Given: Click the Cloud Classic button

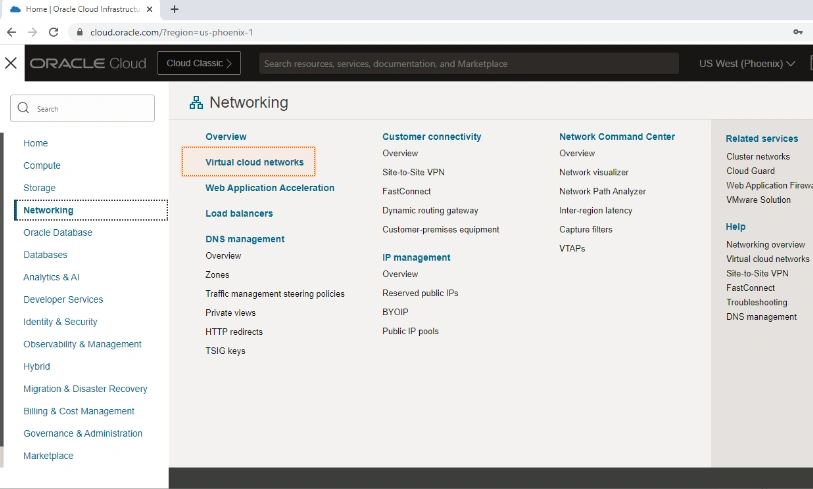Looking at the screenshot, I should tap(199, 63).
